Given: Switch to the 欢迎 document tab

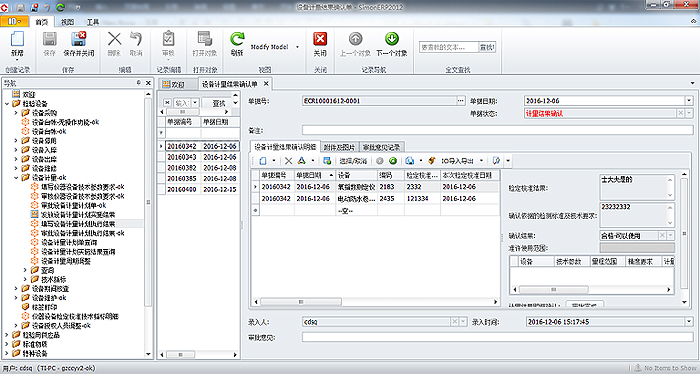Looking at the screenshot, I should pyautogui.click(x=178, y=84).
